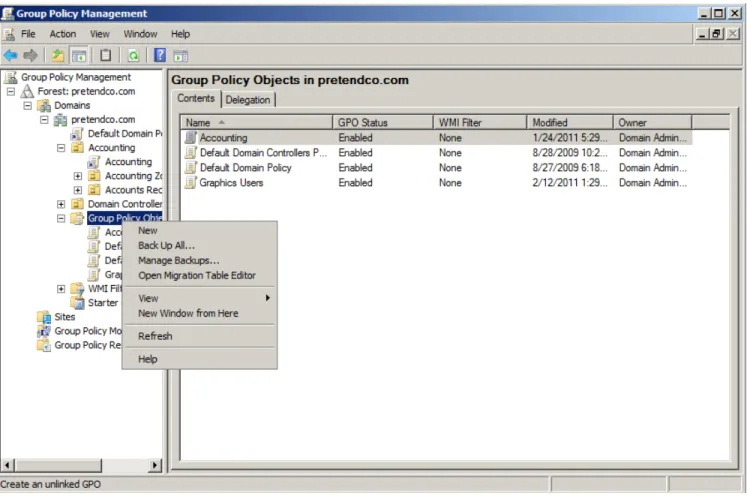Image resolution: width=747 pixels, height=496 pixels.
Task: Click the green Refresh toolbar icon
Action: (133, 56)
